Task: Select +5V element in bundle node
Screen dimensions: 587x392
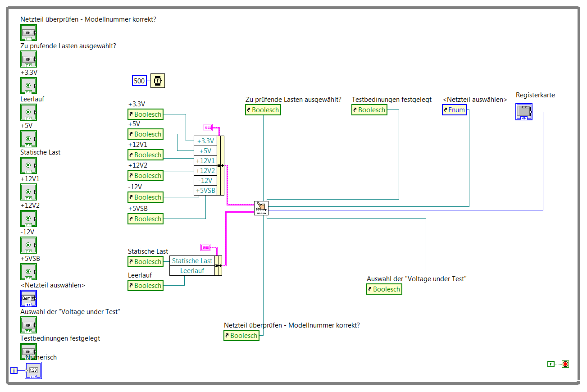Action: click(x=205, y=151)
